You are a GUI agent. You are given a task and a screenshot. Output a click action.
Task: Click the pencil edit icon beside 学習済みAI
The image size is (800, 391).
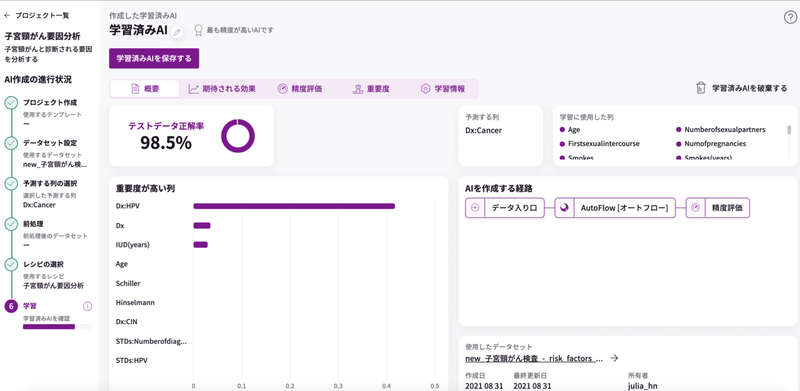point(177,32)
